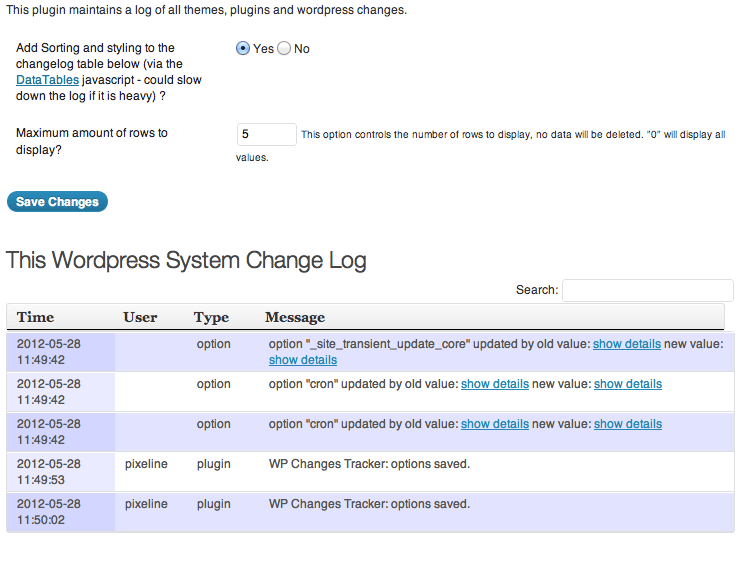Show new value details in first cron row

(628, 384)
